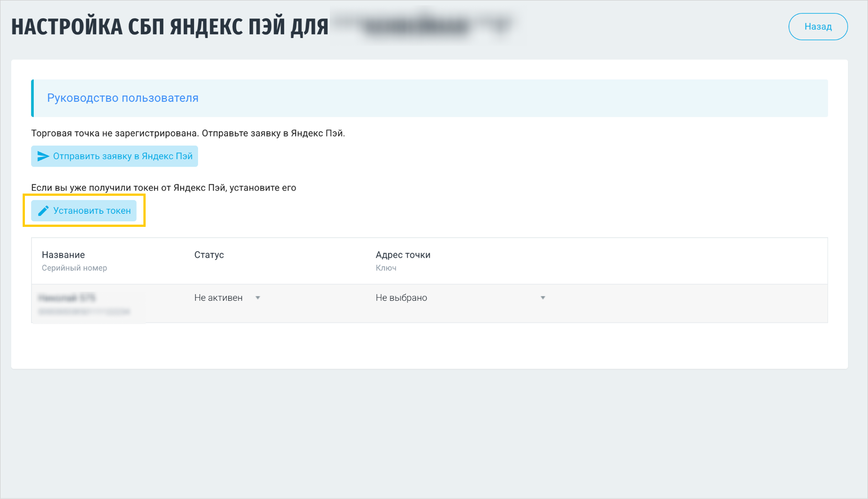Open the Не выбрано address dropdown
The width and height of the screenshot is (868, 499).
[x=401, y=298]
